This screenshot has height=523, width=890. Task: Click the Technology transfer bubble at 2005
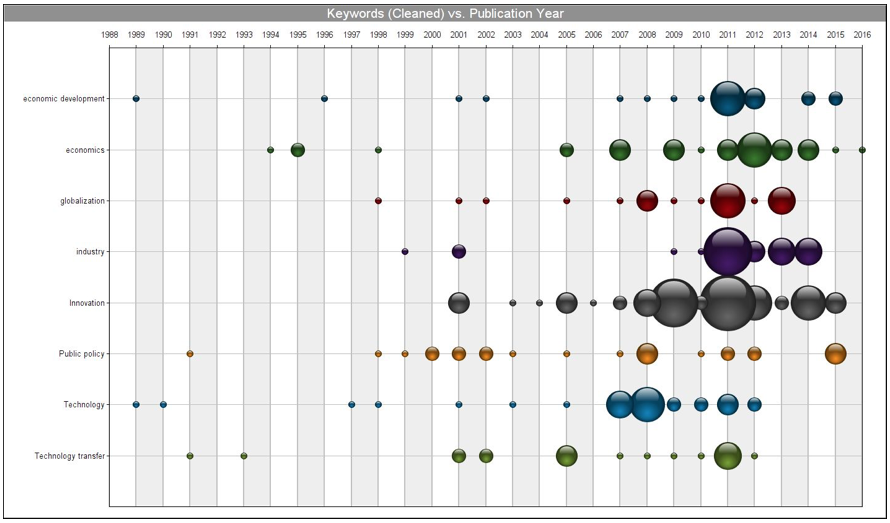pyautogui.click(x=566, y=455)
